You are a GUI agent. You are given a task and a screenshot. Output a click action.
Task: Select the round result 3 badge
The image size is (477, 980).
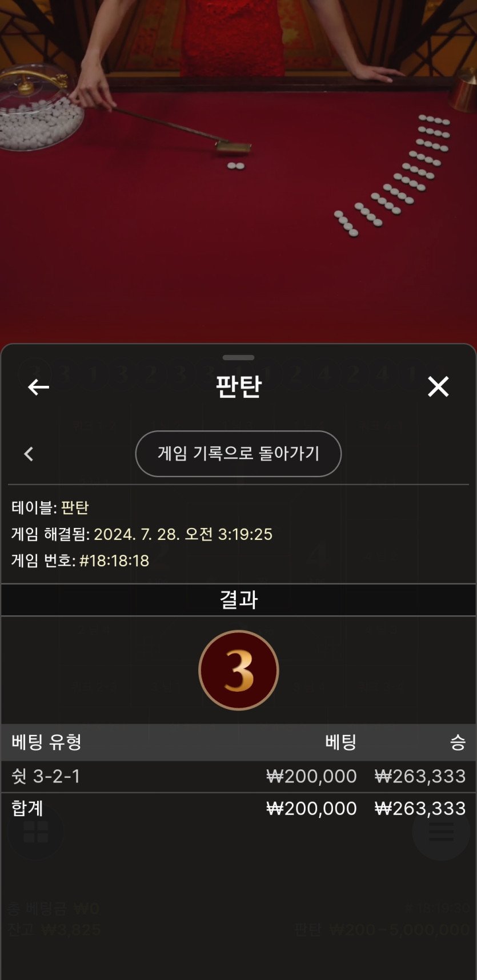pos(239,670)
